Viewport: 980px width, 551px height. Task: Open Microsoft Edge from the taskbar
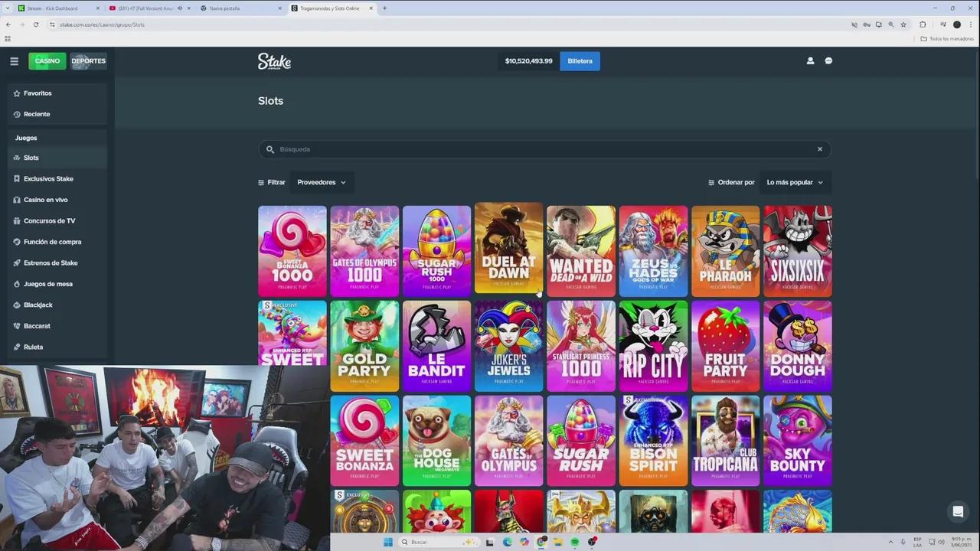coord(508,542)
